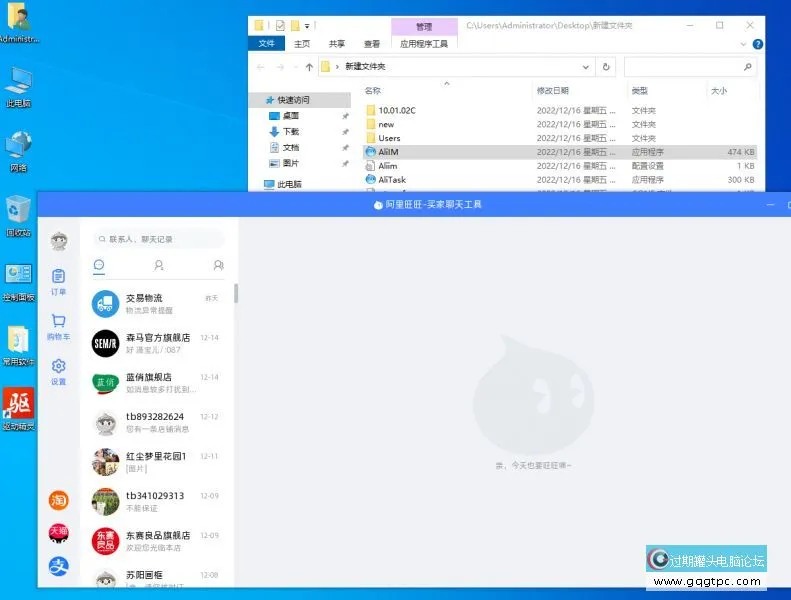This screenshot has height=600, width=791.
Task: Switch to the recent chats tab icon
Action: (x=99, y=265)
